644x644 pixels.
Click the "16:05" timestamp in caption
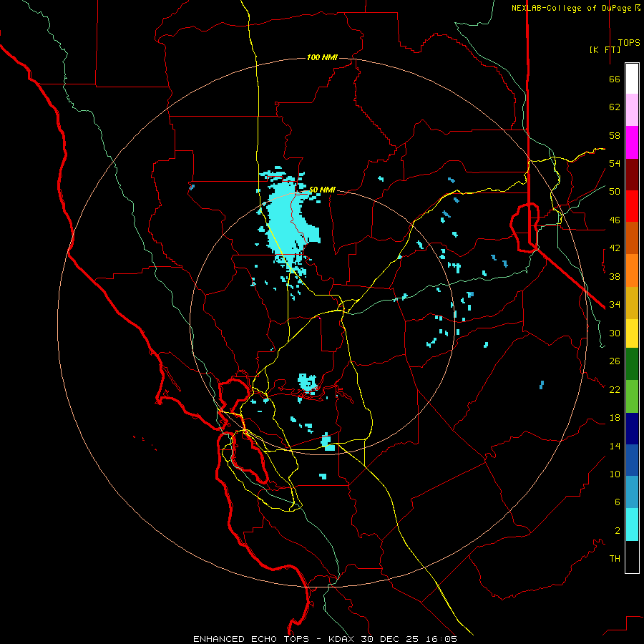(x=441, y=639)
